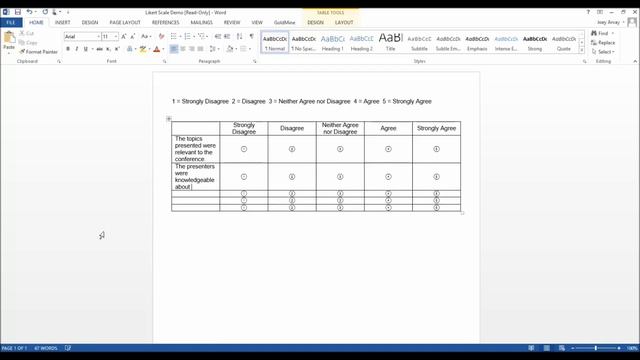Justify the paragraph text
This screenshot has height=360, width=640.
[x=200, y=49]
